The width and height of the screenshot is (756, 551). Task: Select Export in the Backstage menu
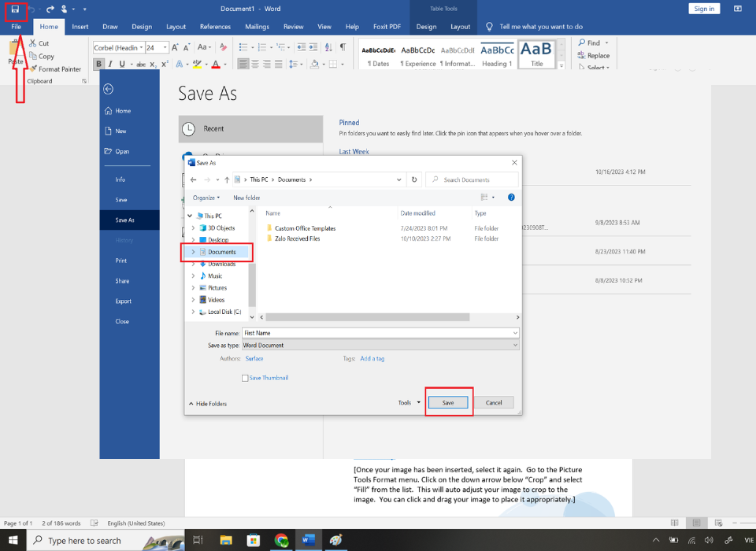point(124,301)
